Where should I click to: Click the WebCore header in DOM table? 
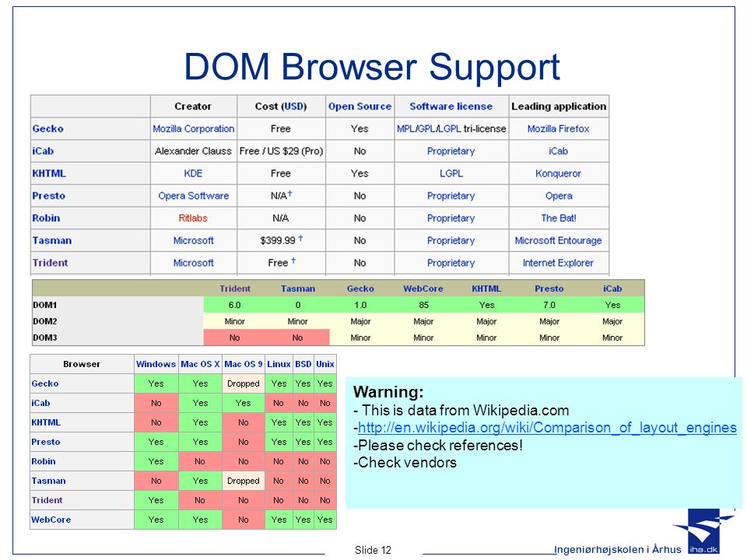coord(423,289)
